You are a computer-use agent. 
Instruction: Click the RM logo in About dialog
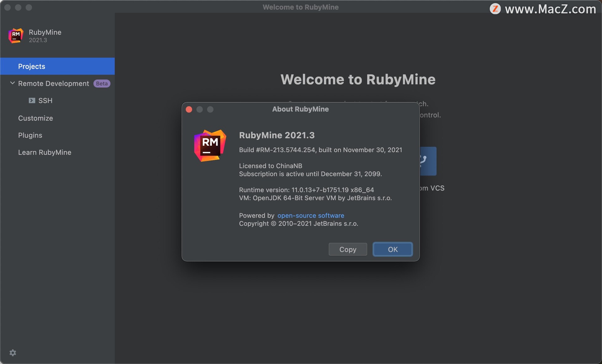click(x=210, y=145)
